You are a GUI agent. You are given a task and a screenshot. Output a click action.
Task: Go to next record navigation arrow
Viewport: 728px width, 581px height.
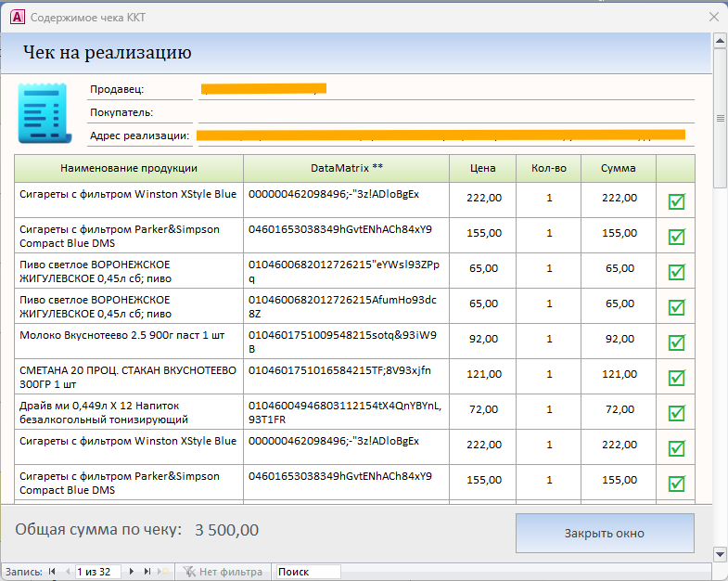[x=132, y=571]
